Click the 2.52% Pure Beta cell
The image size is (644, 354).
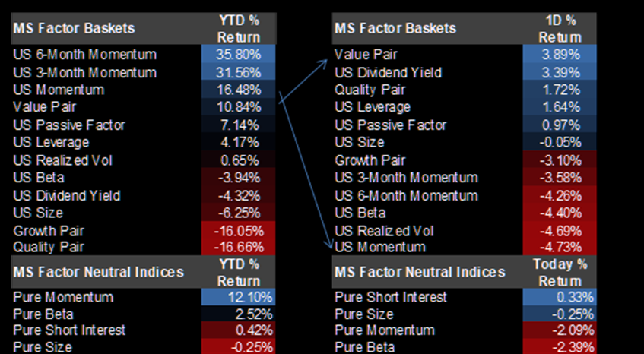point(239,314)
